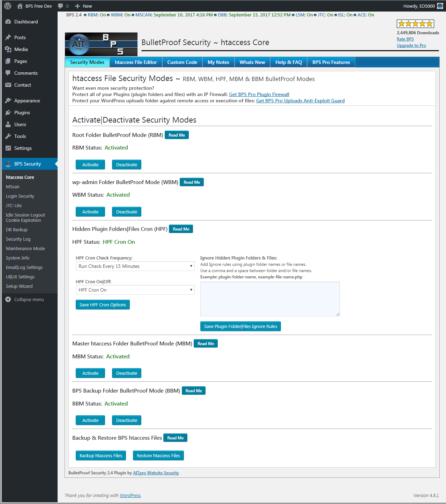This screenshot has width=446, height=504.
Task: Open Read Me for HPF Cron
Action: 181,229
